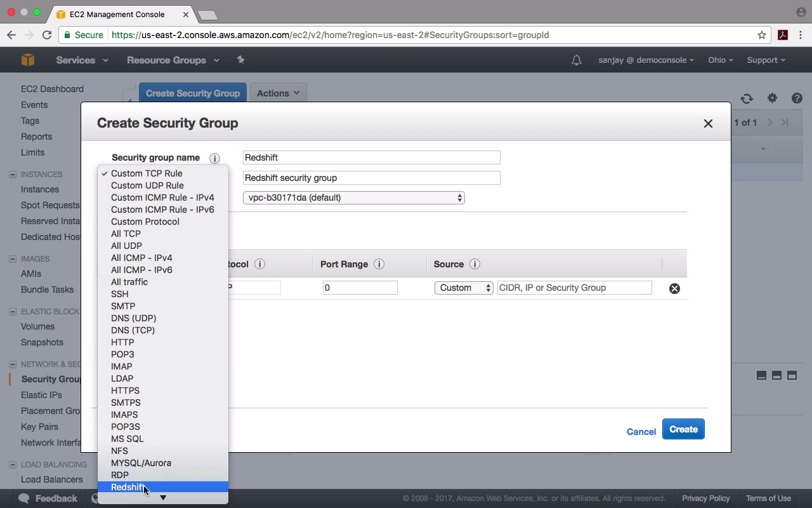Click Cancel in the dialog
Screen dimensions: 812x508
pos(641,432)
